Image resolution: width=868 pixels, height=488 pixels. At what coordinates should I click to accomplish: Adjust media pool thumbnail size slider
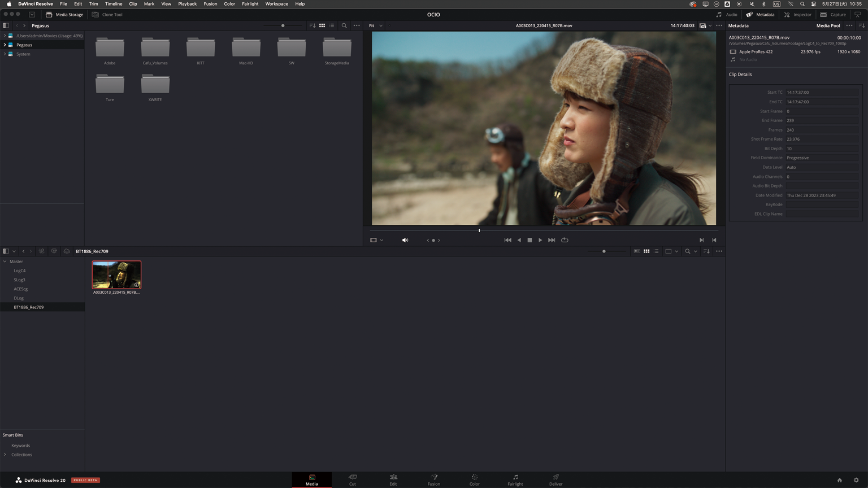click(x=604, y=251)
